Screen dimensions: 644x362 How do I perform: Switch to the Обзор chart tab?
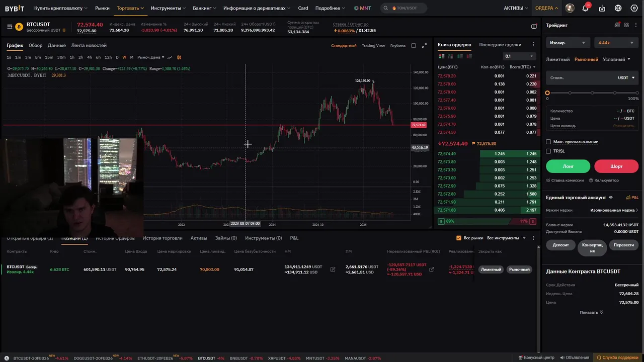pyautogui.click(x=35, y=45)
